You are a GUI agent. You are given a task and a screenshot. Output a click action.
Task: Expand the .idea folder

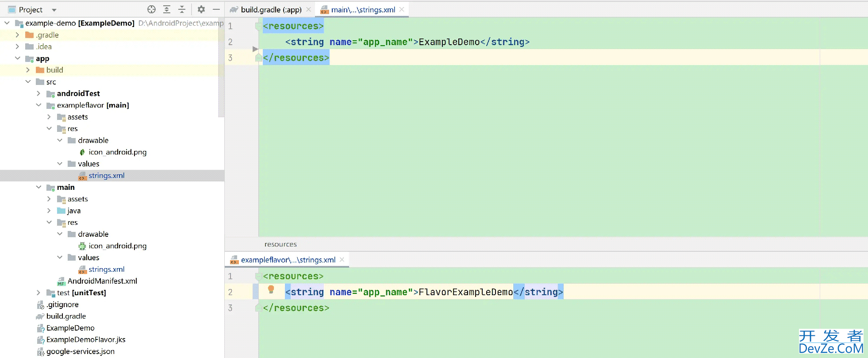17,46
